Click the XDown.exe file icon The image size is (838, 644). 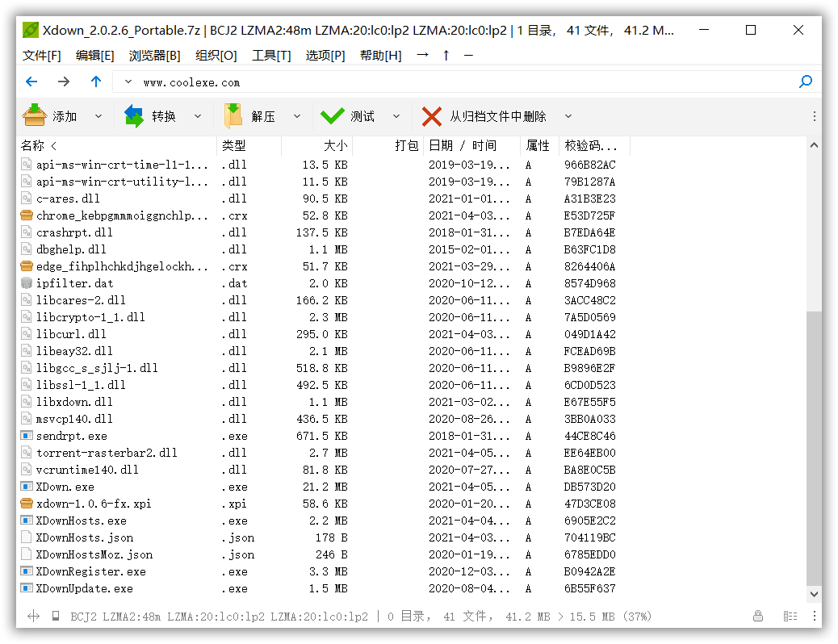[26, 487]
